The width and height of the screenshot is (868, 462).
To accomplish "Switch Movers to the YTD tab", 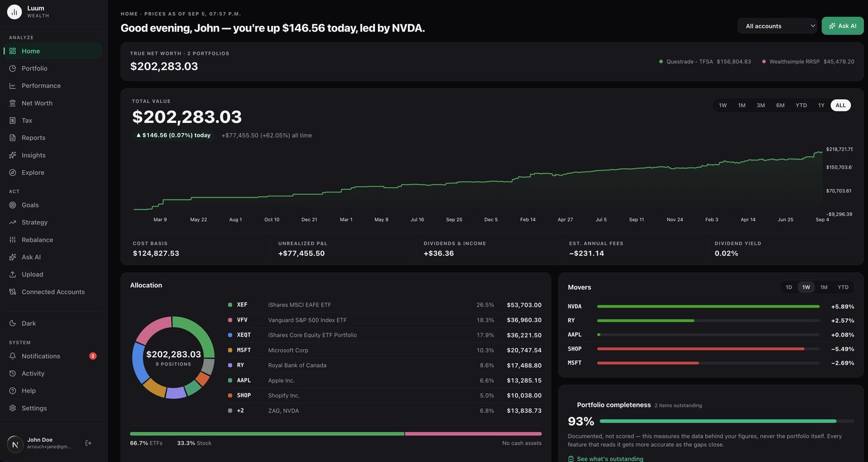I will (843, 287).
